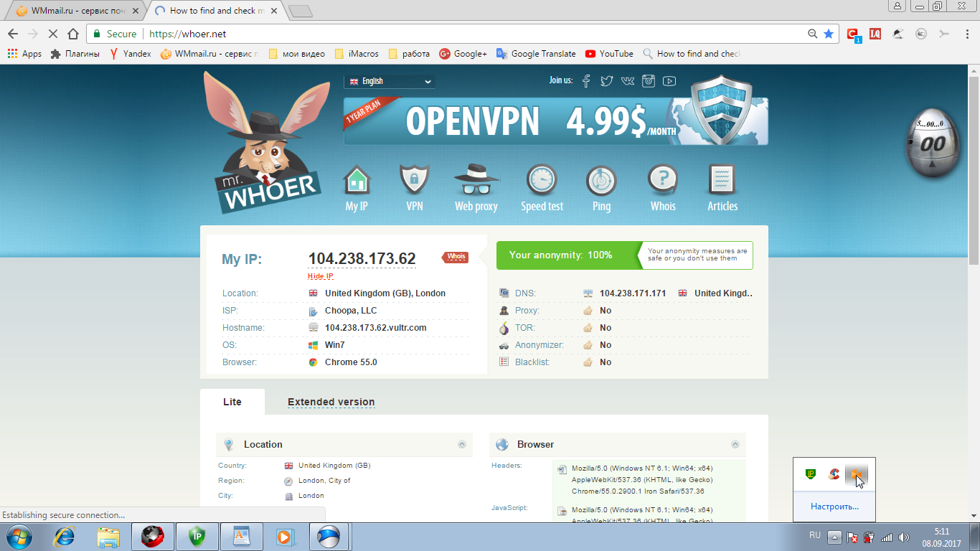Show hidden tray icons arrow
The width and height of the screenshot is (980, 551).
(x=834, y=537)
